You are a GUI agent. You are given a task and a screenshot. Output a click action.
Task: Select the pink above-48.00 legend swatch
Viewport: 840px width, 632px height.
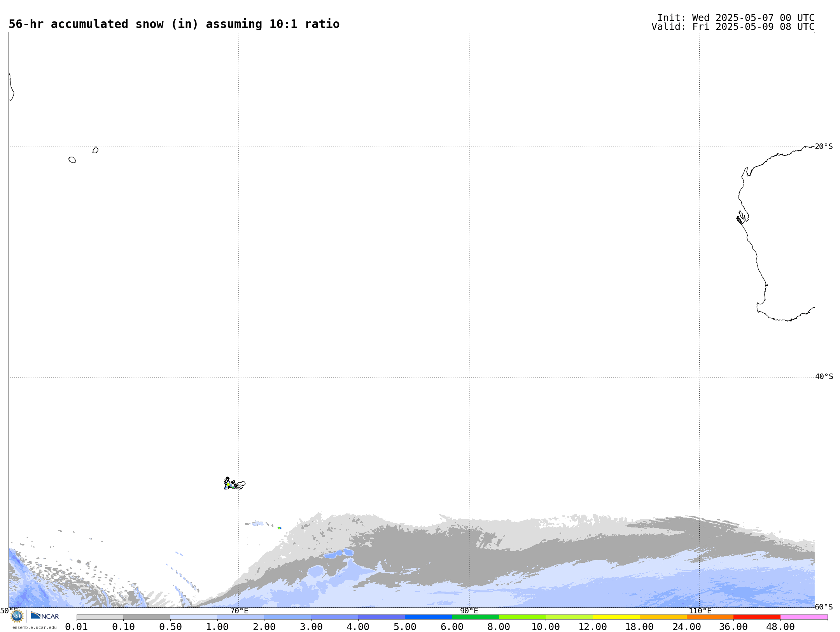804,617
